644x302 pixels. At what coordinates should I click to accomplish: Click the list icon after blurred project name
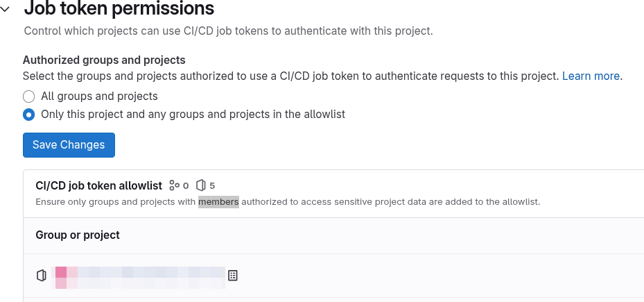click(x=233, y=275)
